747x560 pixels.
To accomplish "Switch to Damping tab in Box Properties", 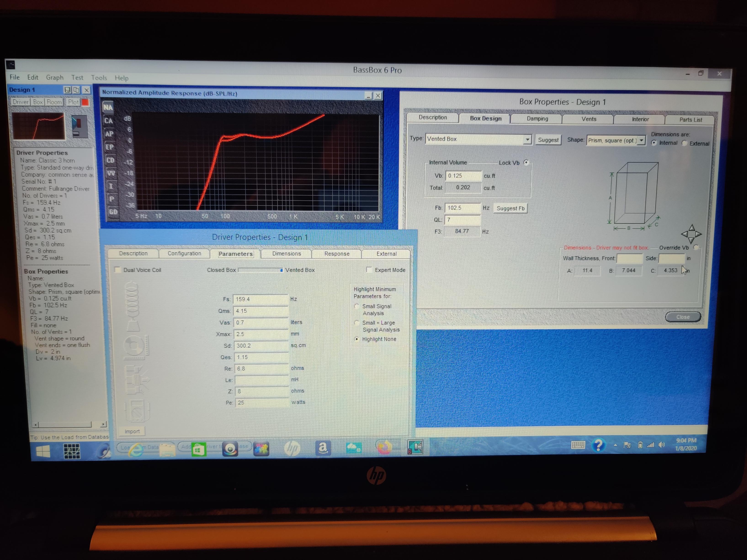I will coord(537,119).
